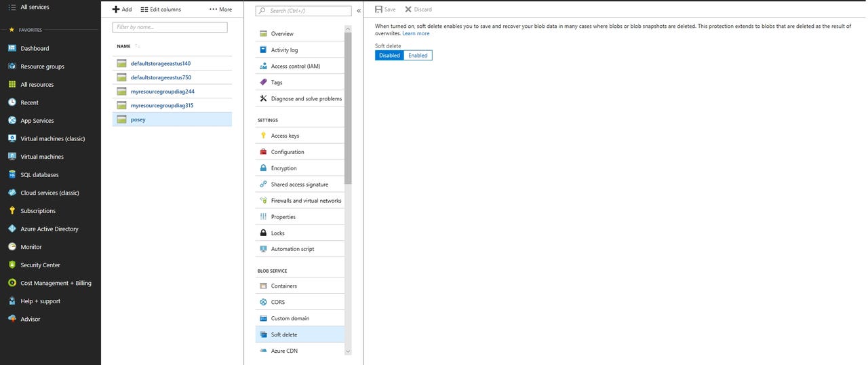Image resolution: width=868 pixels, height=365 pixels.
Task: Enable Soft delete toggle
Action: (x=418, y=55)
